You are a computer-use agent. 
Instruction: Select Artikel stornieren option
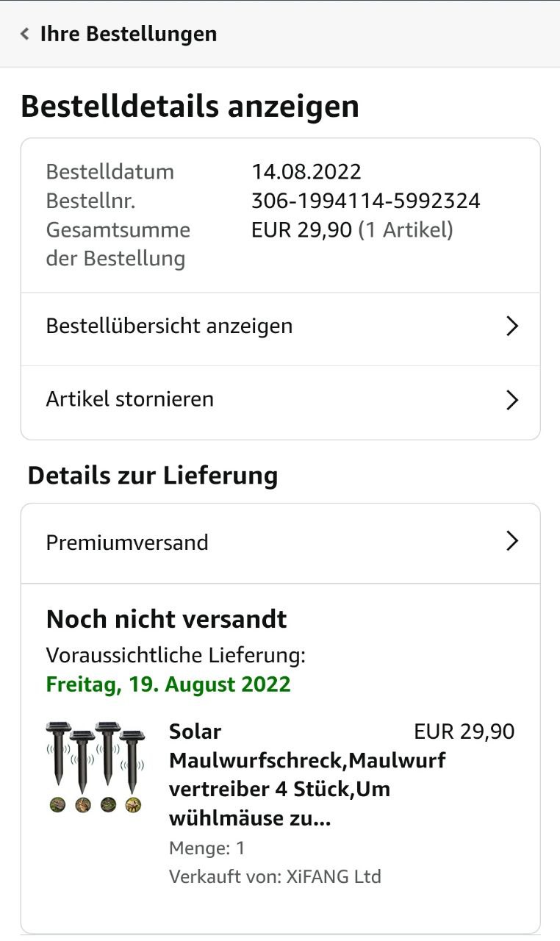130,399
